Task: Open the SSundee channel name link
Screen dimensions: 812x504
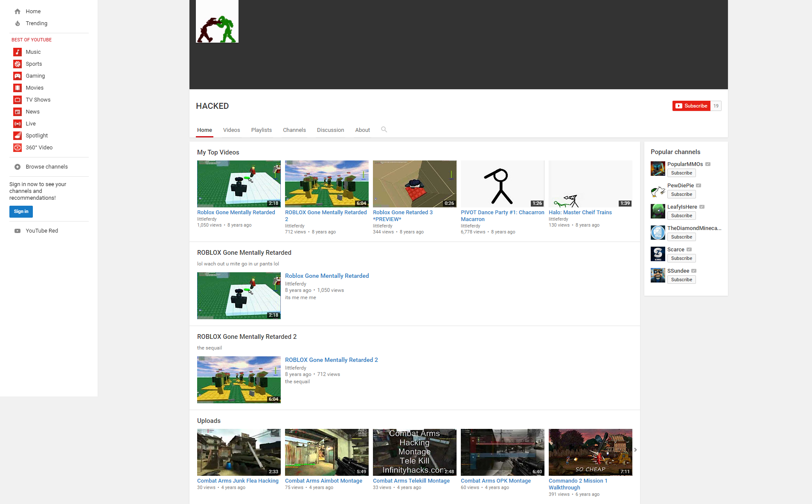Action: coord(678,271)
